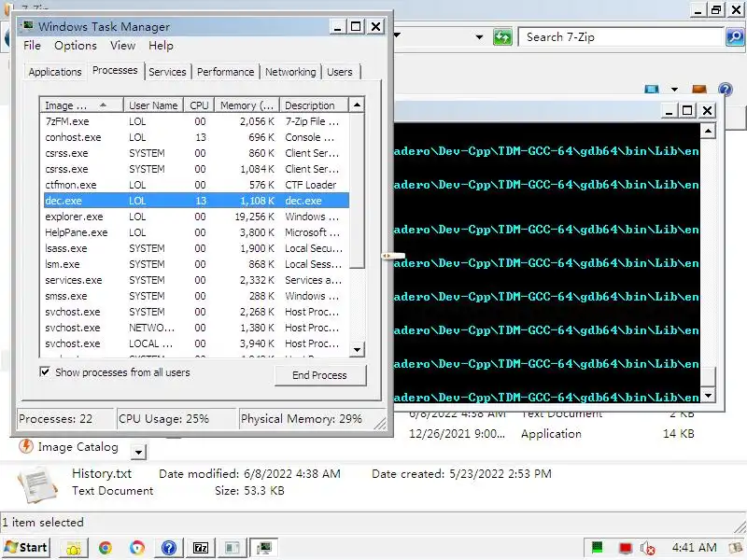Select the explorer.exe process row
The image size is (747, 560).
click(x=196, y=217)
